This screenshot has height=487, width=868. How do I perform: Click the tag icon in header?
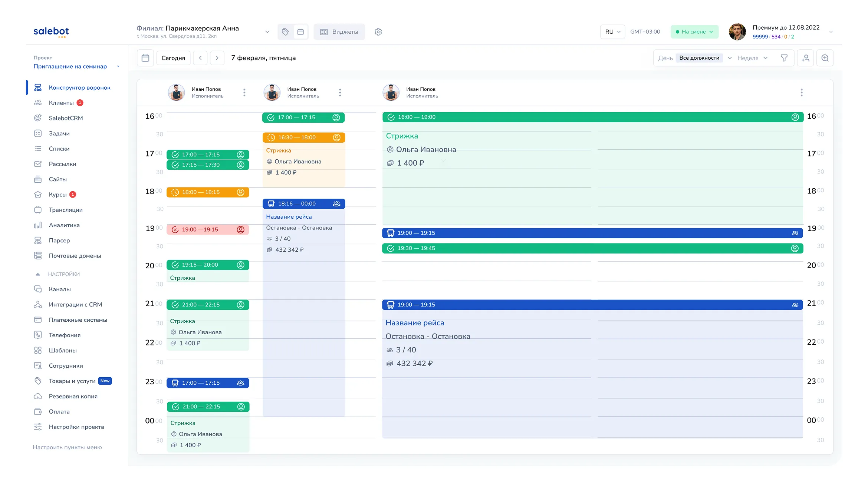pos(285,32)
